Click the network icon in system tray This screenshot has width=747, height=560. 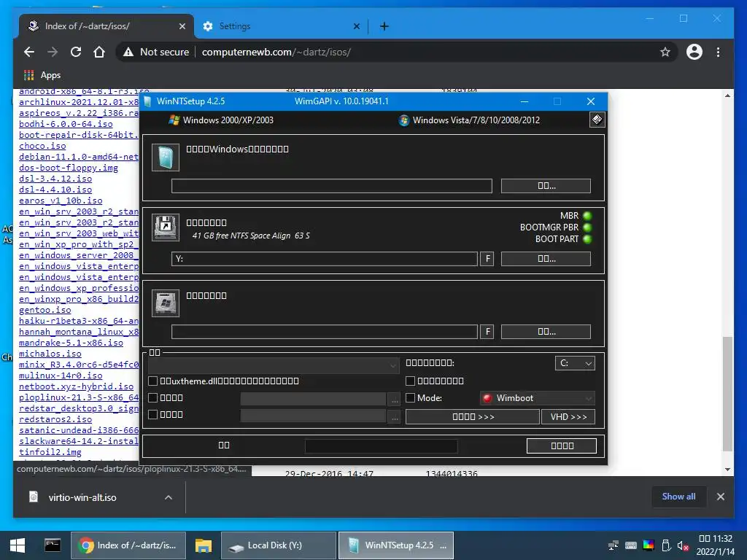point(614,545)
